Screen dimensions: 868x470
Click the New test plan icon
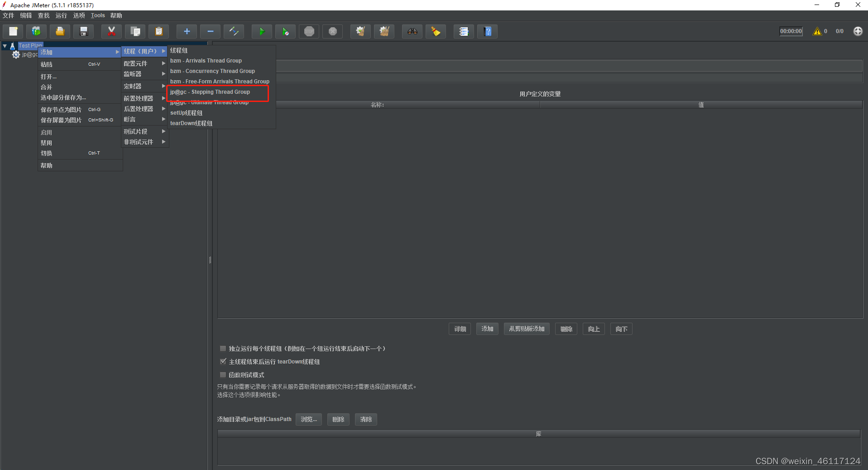click(x=13, y=31)
